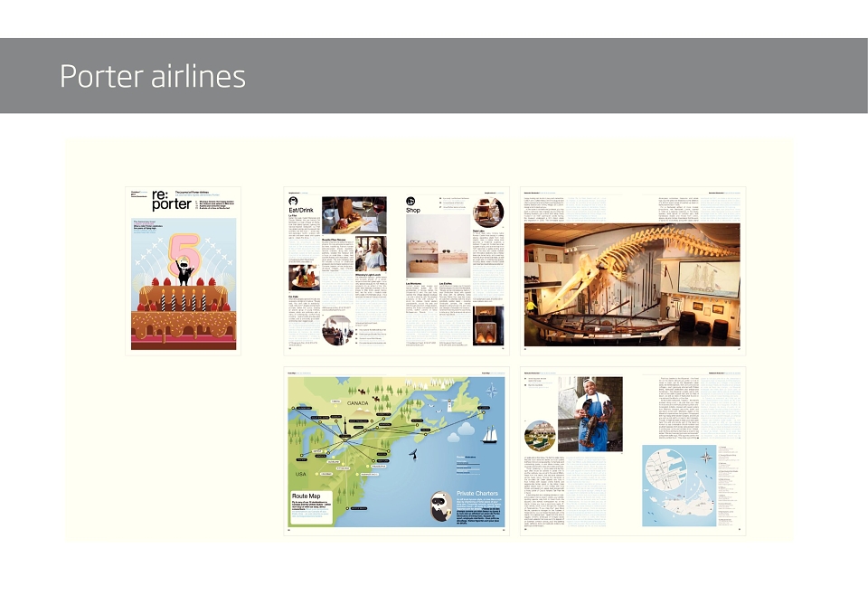
Task: Click the sunglasses display shop photo
Action: pos(438,245)
